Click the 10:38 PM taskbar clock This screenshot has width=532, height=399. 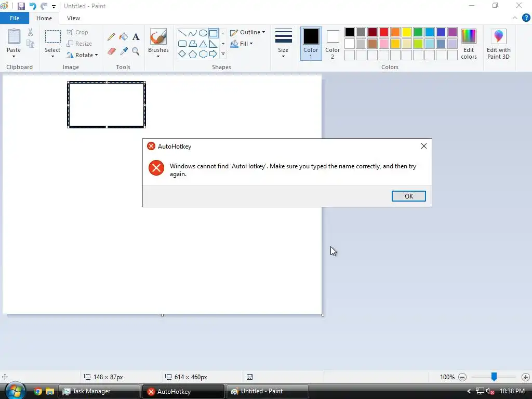coord(512,391)
